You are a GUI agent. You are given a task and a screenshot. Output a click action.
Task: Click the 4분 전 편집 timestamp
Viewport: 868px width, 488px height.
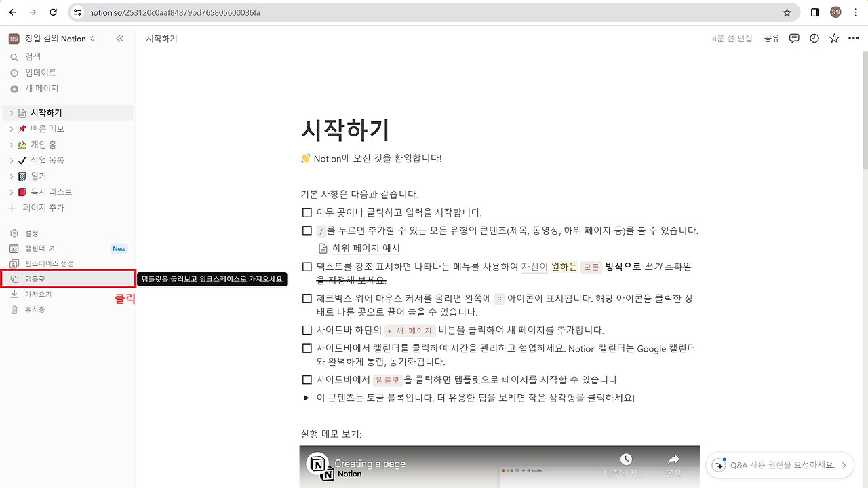(x=732, y=39)
